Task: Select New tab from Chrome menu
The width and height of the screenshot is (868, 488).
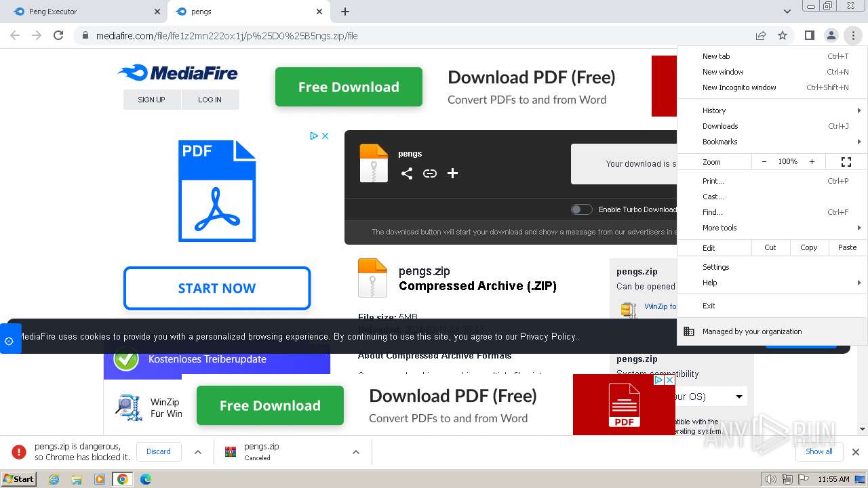Action: coord(772,56)
